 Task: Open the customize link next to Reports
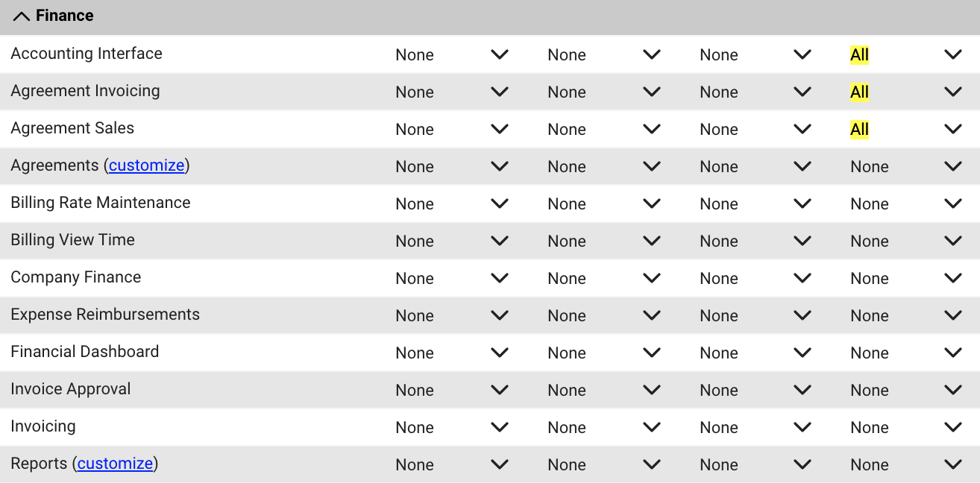115,464
